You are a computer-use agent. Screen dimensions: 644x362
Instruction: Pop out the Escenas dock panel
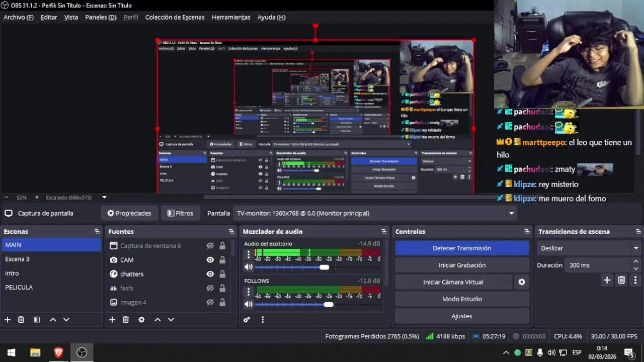pyautogui.click(x=97, y=232)
